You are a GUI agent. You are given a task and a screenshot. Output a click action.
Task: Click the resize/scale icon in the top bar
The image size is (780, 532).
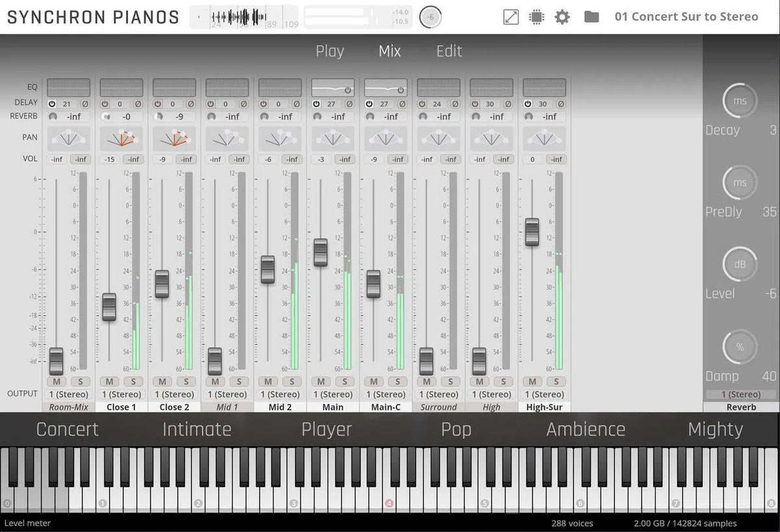[511, 17]
